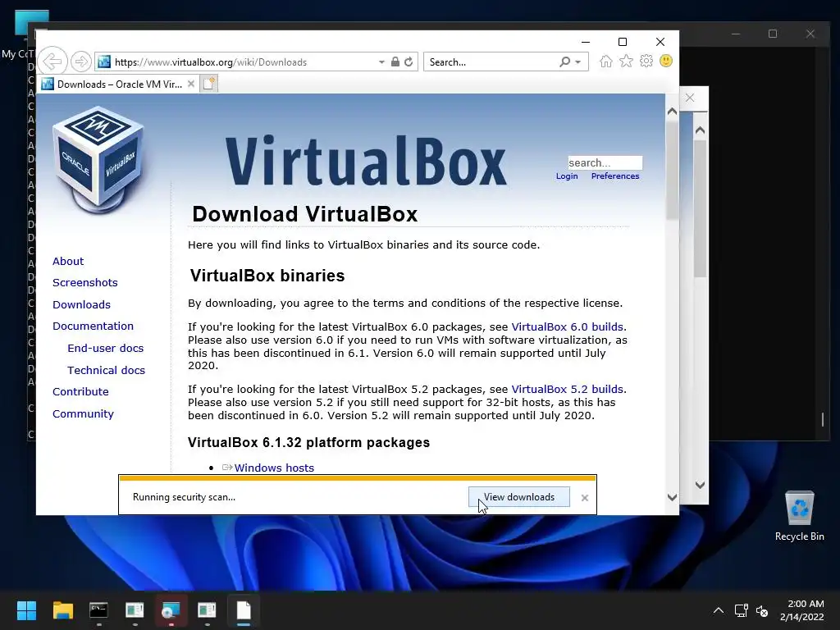Click the Internet Explorer document taskbar icon
Viewport: 840px width, 630px height.
tap(243, 610)
